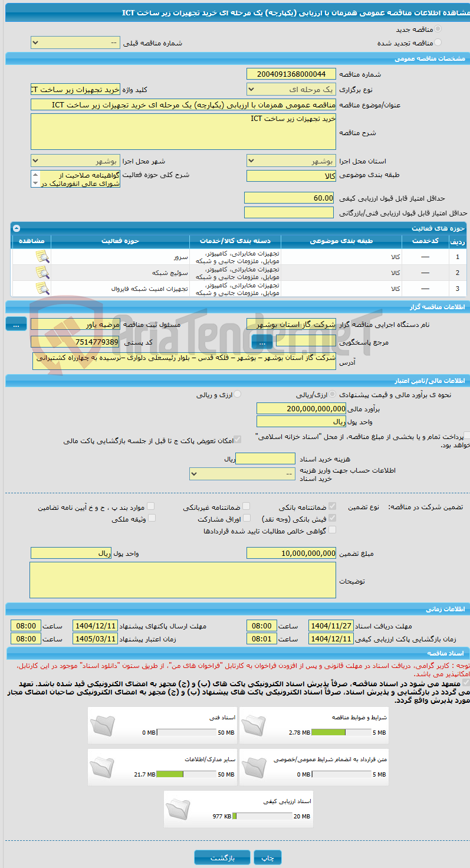This screenshot has height=868, width=470.
Task: Toggle the گواهی خالص مطالبات checkbox
Action: point(333,530)
